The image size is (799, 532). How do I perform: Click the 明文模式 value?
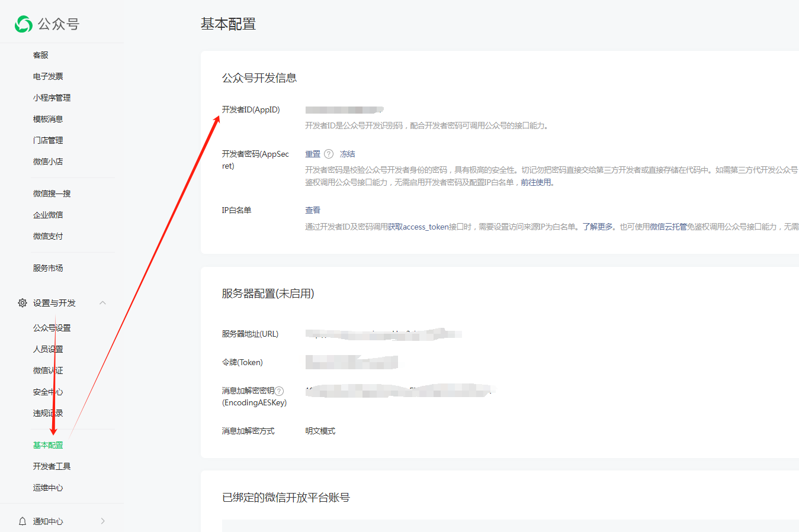[x=320, y=431]
